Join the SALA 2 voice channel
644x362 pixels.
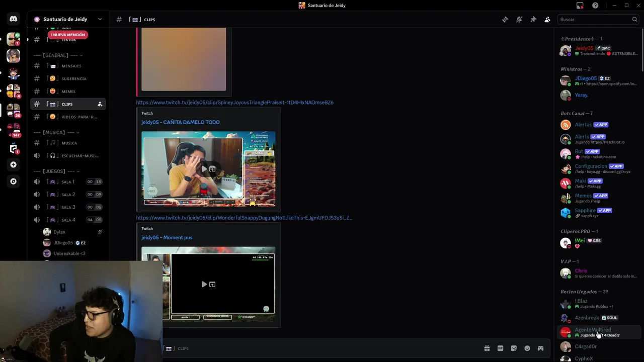(x=68, y=194)
